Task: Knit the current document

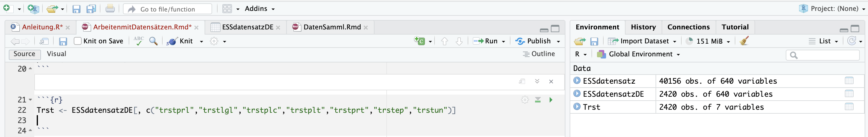Action: (x=180, y=41)
